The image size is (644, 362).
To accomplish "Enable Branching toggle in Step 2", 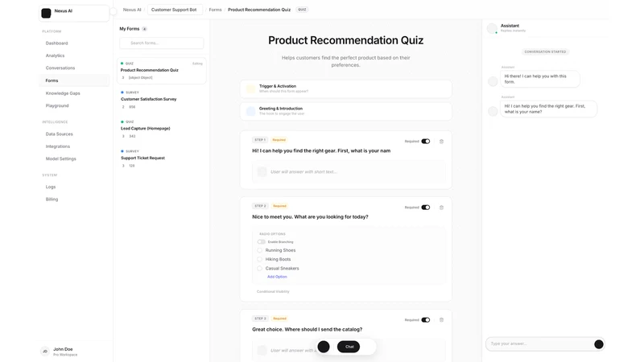I will click(x=261, y=242).
